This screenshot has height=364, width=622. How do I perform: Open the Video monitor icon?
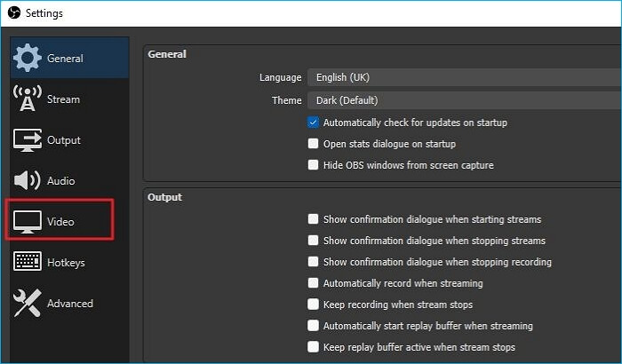[x=27, y=222]
